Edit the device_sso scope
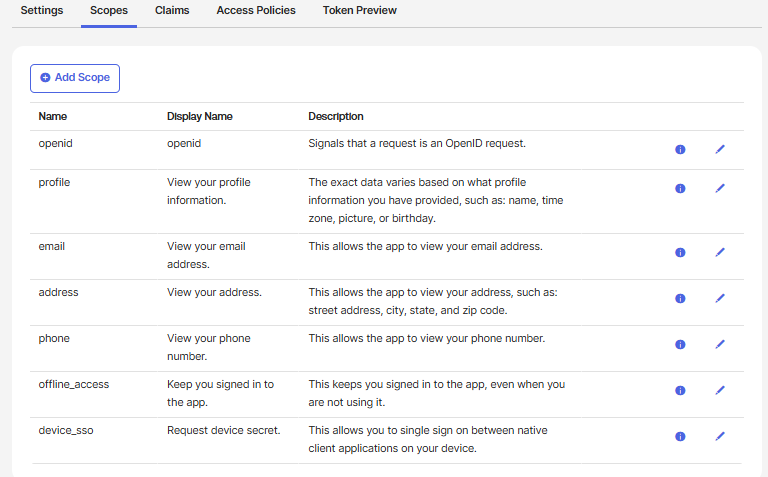 coord(720,437)
